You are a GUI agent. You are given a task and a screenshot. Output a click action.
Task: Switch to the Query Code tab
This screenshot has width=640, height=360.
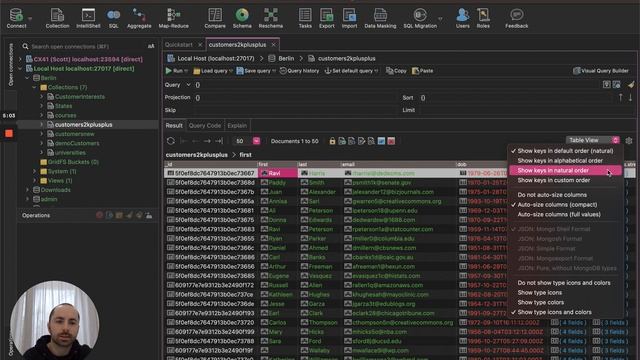click(205, 126)
